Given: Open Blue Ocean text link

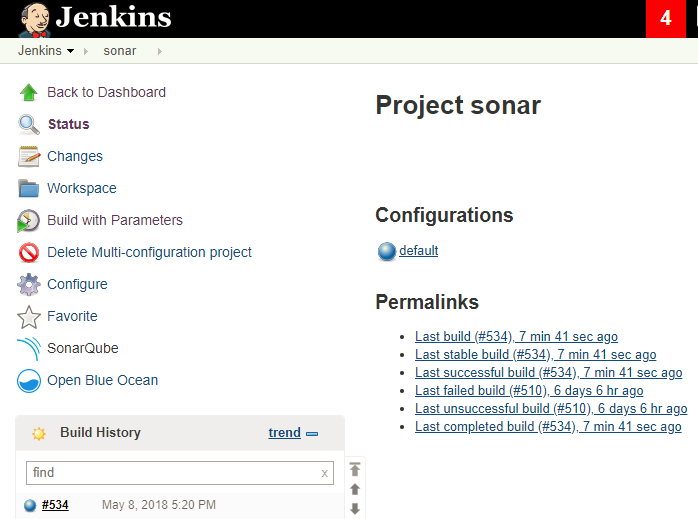Looking at the screenshot, I should coord(102,381).
